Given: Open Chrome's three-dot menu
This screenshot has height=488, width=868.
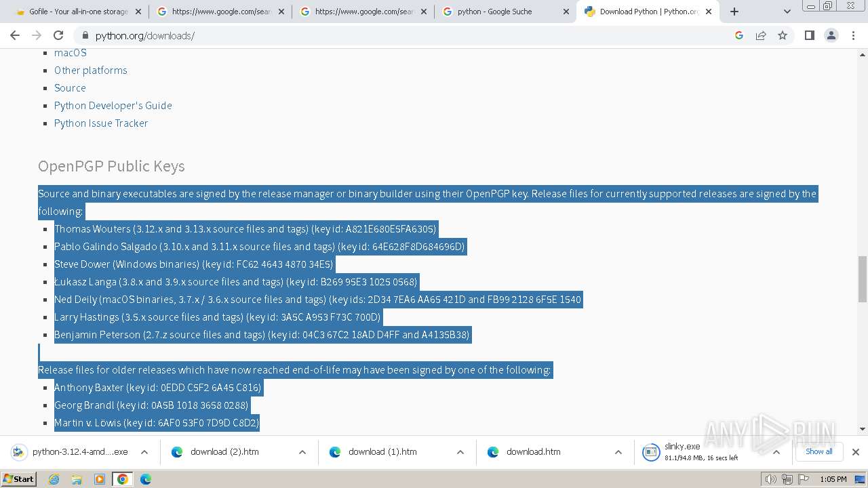Looking at the screenshot, I should (x=853, y=35).
